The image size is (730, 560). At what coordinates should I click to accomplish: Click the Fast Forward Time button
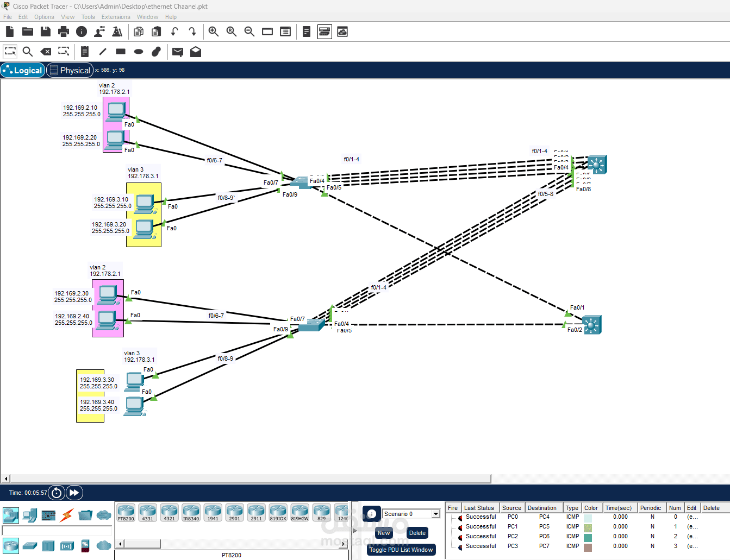pyautogui.click(x=74, y=493)
